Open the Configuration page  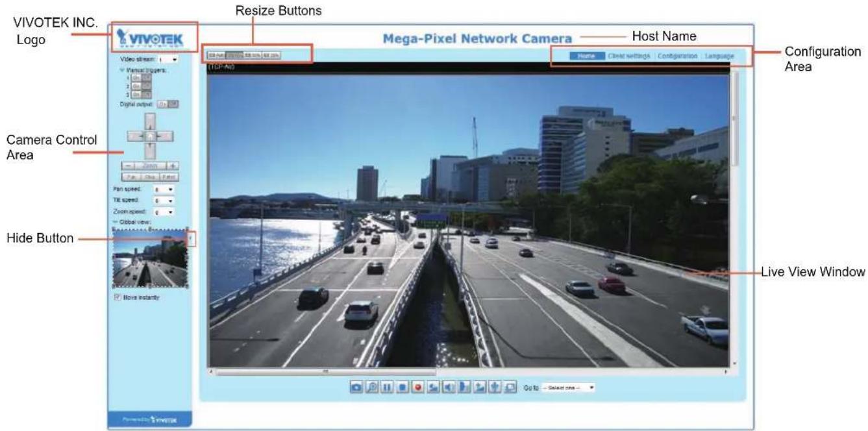click(677, 56)
